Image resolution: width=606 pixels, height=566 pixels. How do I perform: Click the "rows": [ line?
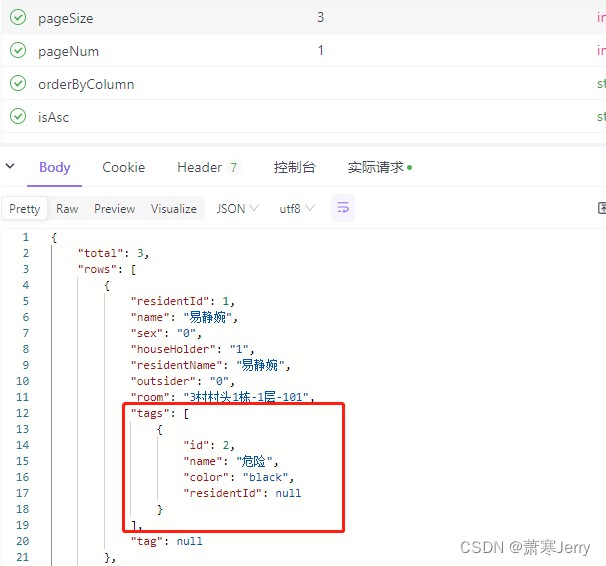click(107, 269)
